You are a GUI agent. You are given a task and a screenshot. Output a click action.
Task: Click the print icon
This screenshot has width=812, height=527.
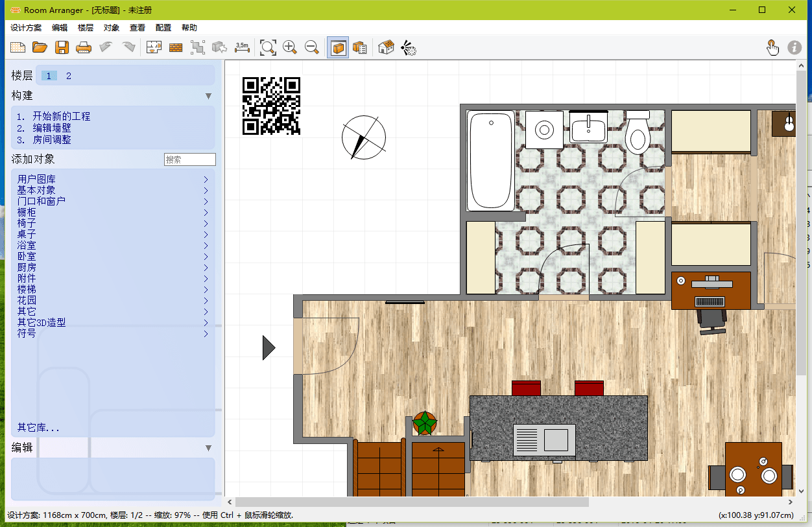(x=84, y=47)
